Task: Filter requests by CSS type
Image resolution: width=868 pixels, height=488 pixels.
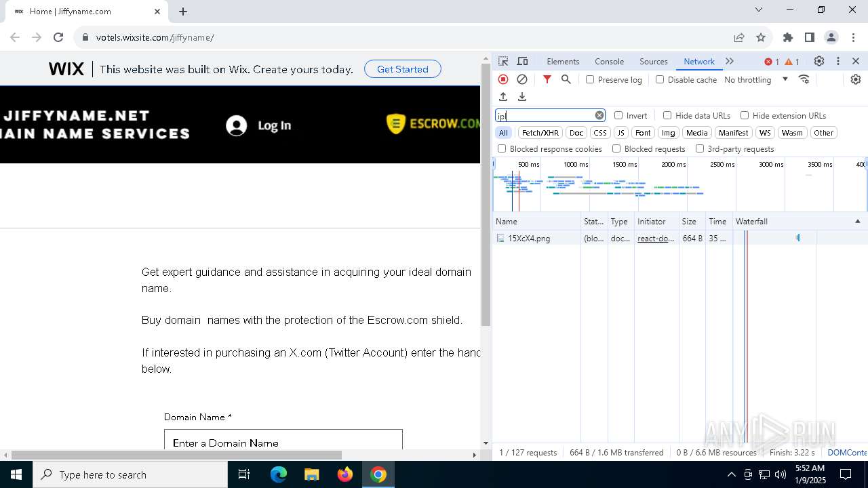Action: (599, 133)
